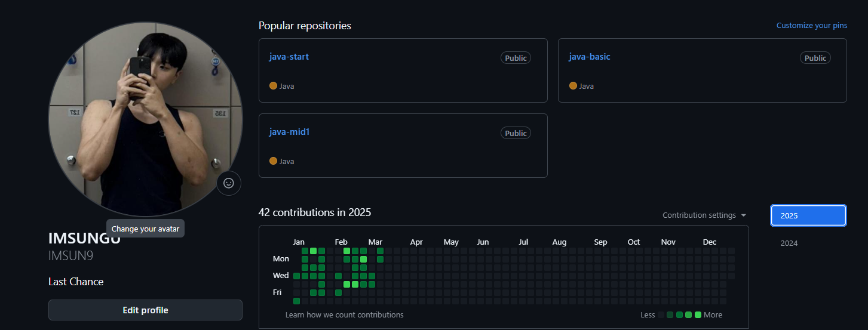Open the Contribution settings dropdown
The image size is (868, 330).
(x=704, y=215)
